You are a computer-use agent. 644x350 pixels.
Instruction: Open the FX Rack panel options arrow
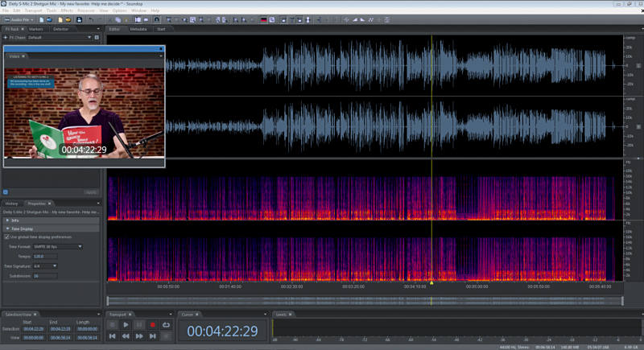point(98,29)
